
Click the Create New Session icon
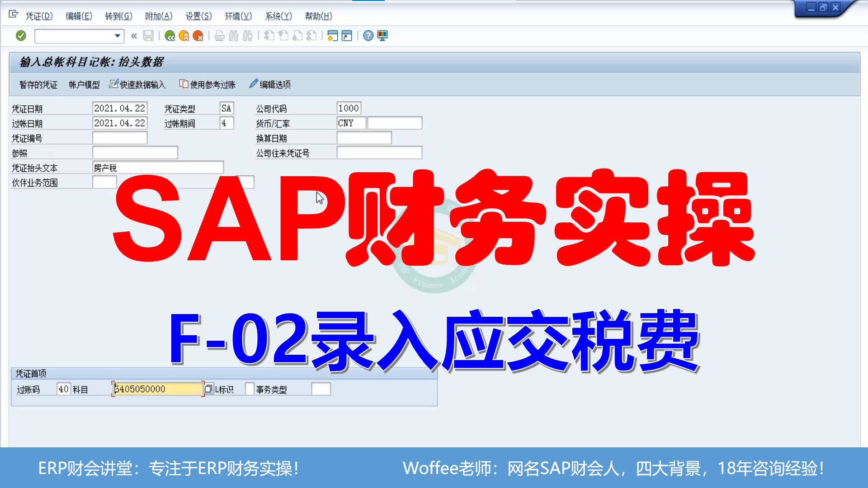[333, 36]
